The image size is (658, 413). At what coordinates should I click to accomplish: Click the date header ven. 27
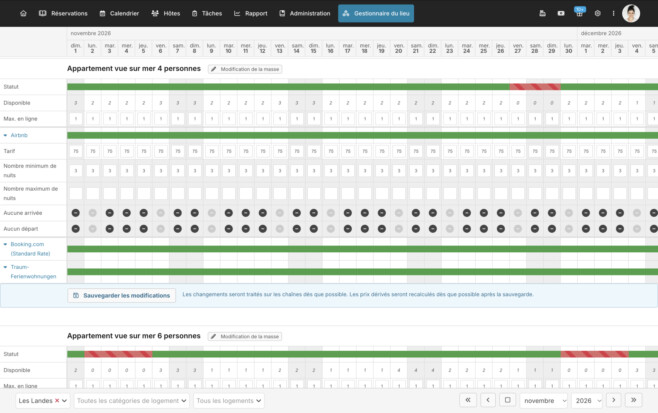pyautogui.click(x=518, y=48)
